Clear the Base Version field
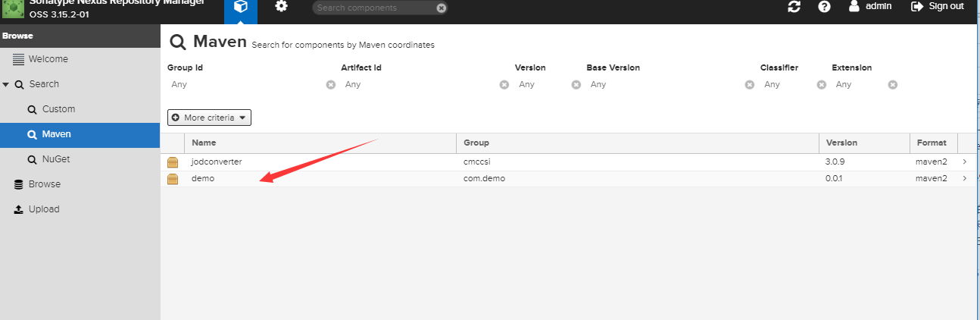980x320 pixels. [750, 85]
